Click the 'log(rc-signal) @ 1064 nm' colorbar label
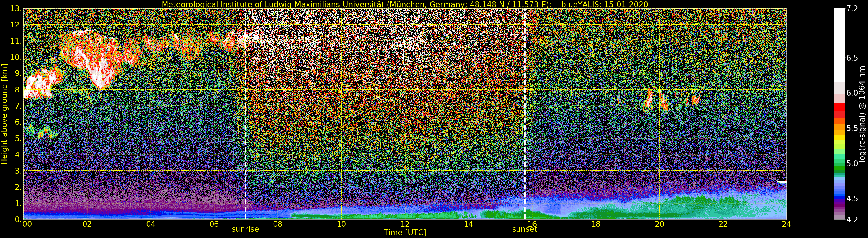 click(862, 114)
